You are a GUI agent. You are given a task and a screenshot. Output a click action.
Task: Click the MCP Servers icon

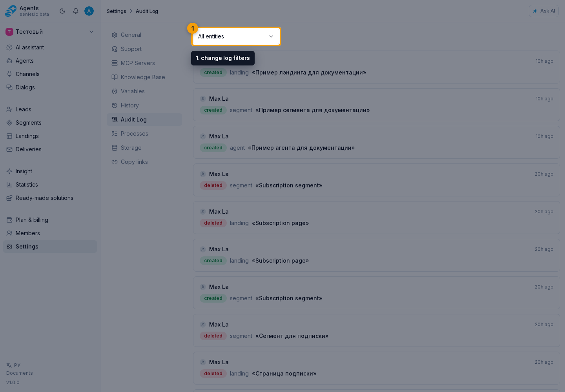pyautogui.click(x=115, y=63)
